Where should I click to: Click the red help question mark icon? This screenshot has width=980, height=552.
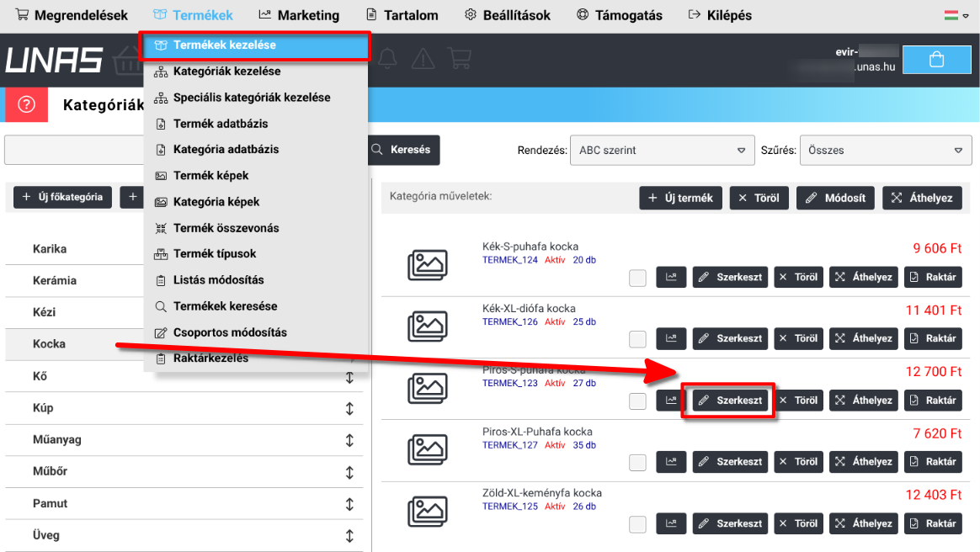[26, 104]
